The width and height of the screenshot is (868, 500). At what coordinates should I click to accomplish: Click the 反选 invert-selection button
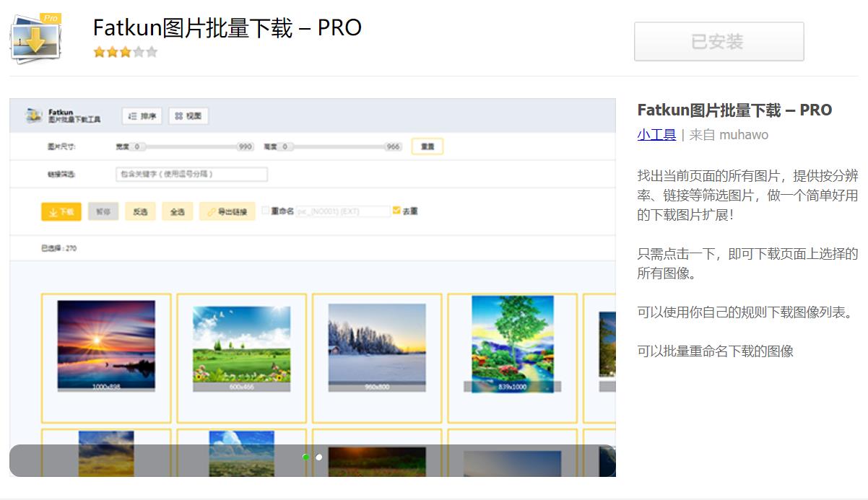pos(140,211)
